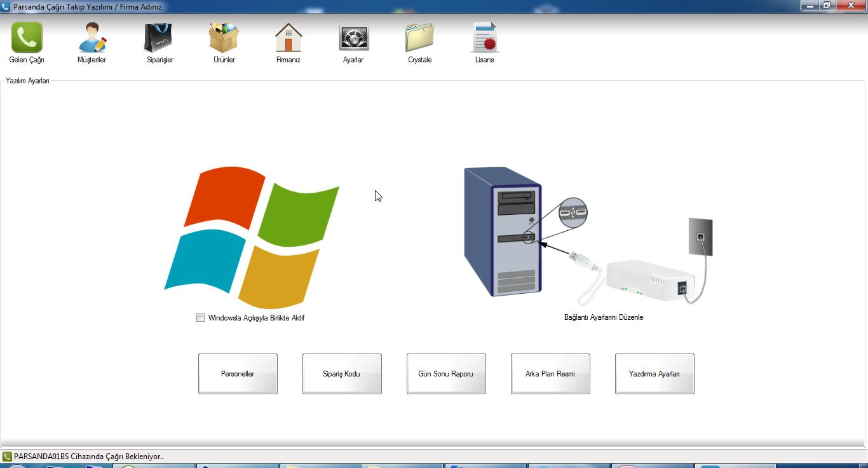Screen dimensions: 868x468
Task: Open the Arka Plan Resmi button
Action: point(550,374)
